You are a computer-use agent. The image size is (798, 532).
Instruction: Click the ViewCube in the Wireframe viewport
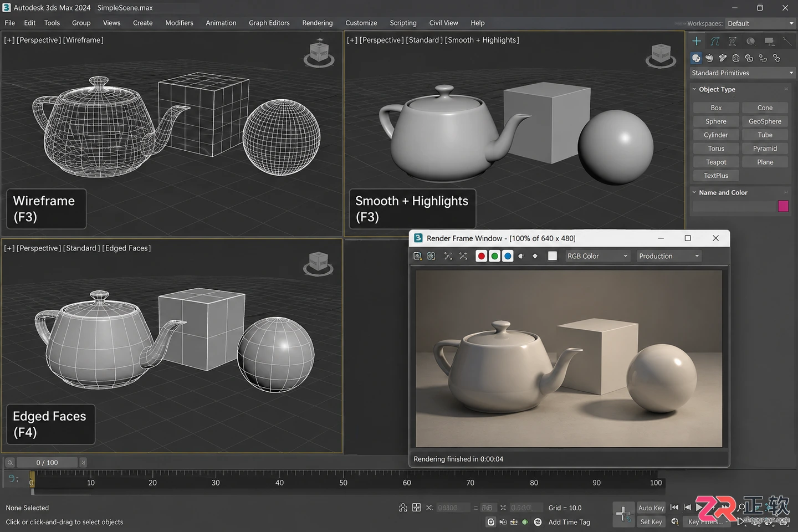tap(319, 53)
